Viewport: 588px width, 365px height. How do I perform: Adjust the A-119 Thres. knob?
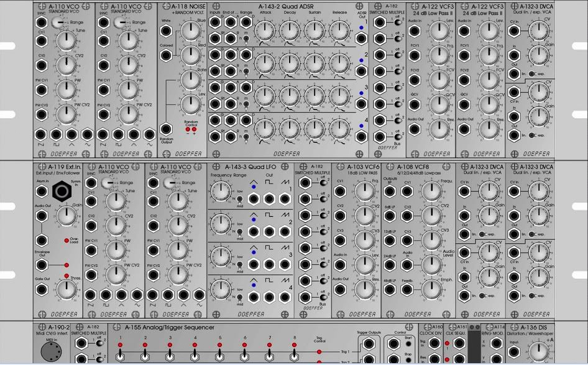pyautogui.click(x=67, y=290)
